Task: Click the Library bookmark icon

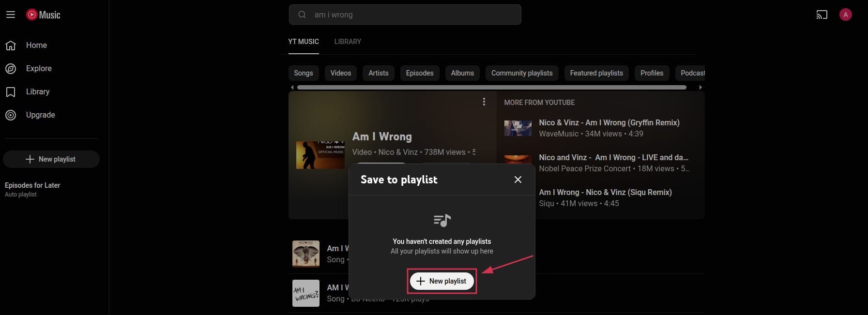Action: point(11,92)
